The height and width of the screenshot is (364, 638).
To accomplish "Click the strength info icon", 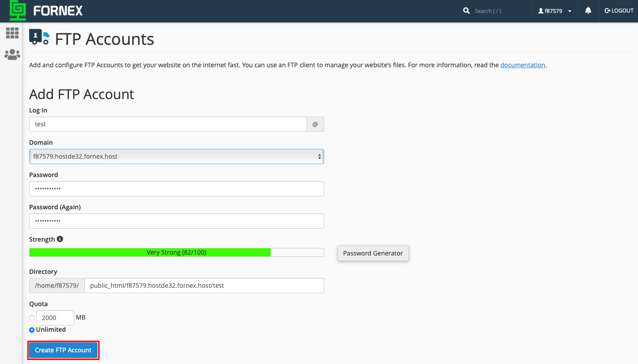I will [60, 239].
